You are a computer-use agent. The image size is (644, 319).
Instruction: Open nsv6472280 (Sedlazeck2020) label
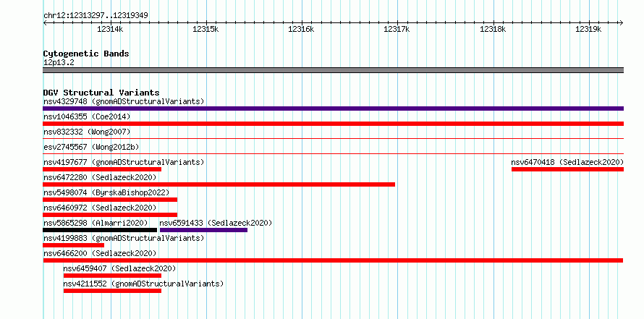(x=100, y=177)
